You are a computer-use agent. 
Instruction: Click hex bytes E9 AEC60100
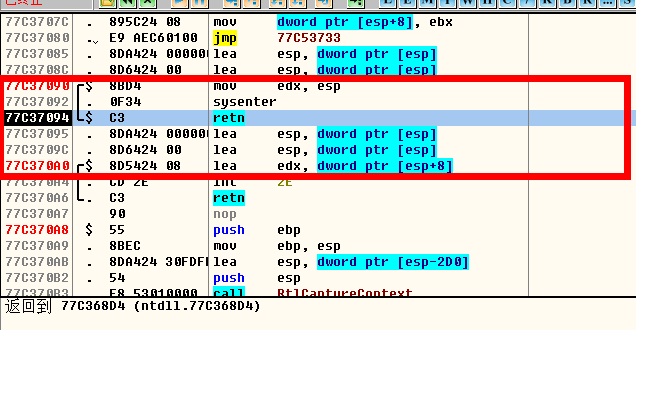[153, 38]
